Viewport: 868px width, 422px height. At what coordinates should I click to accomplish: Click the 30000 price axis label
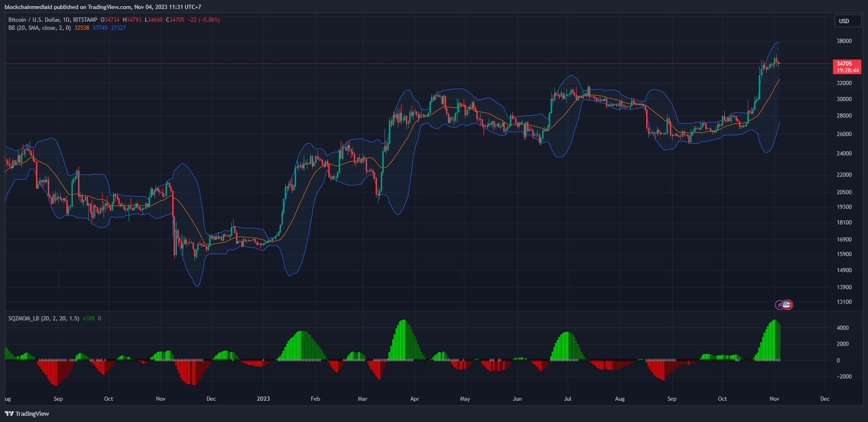[844, 99]
